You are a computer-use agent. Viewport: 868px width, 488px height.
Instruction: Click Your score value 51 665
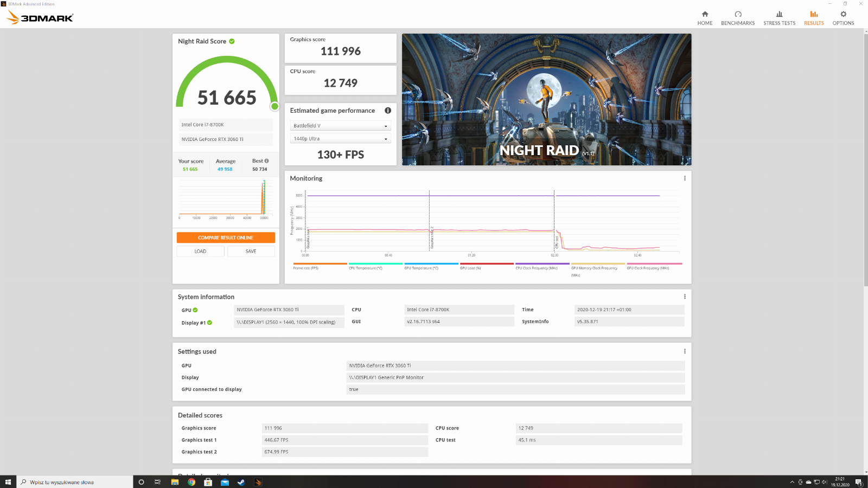[190, 169]
